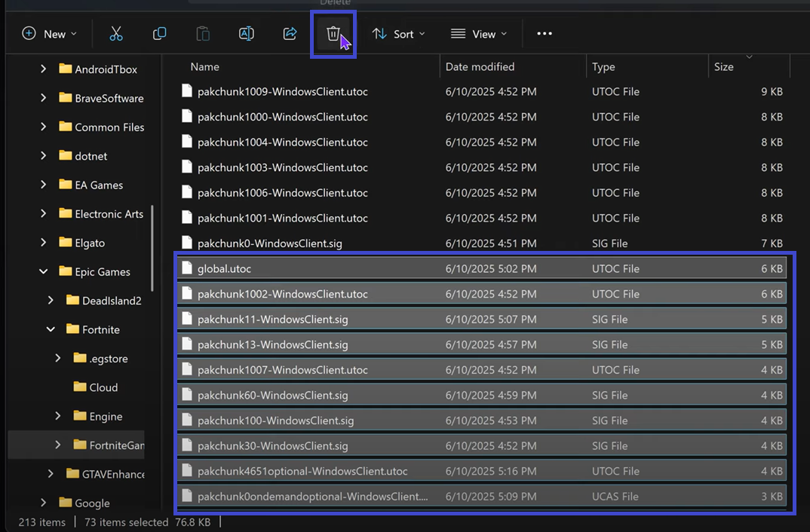Open the View dropdown
Image resolution: width=810 pixels, height=532 pixels.
coord(478,34)
